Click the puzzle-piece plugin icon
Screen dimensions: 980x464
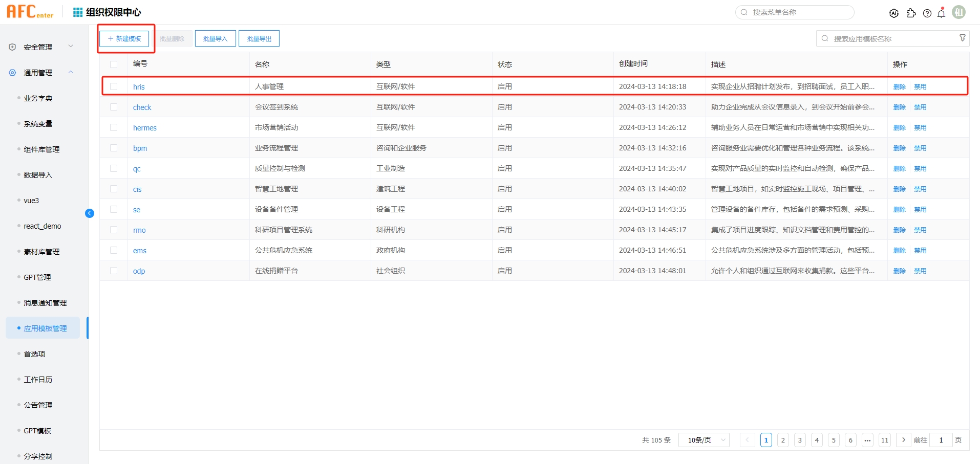[911, 13]
